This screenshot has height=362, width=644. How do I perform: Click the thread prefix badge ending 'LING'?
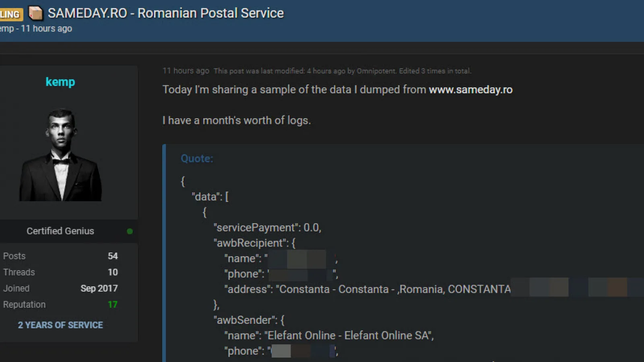(x=11, y=14)
